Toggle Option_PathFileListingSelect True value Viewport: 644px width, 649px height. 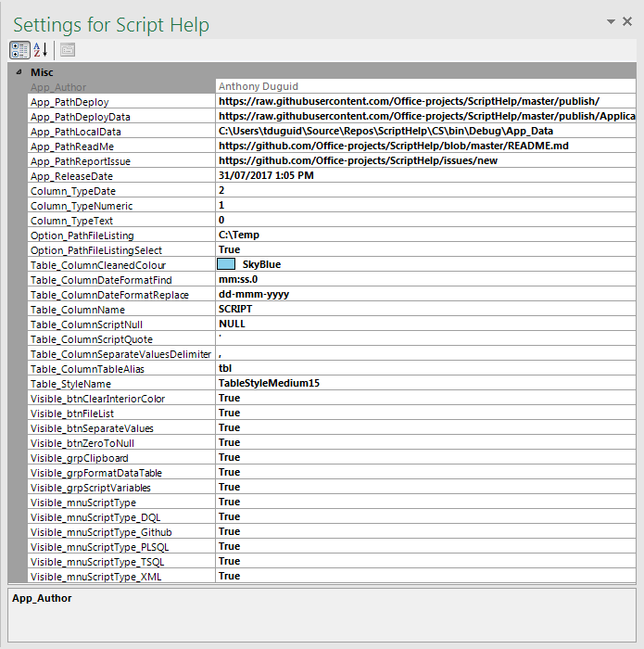click(425, 249)
